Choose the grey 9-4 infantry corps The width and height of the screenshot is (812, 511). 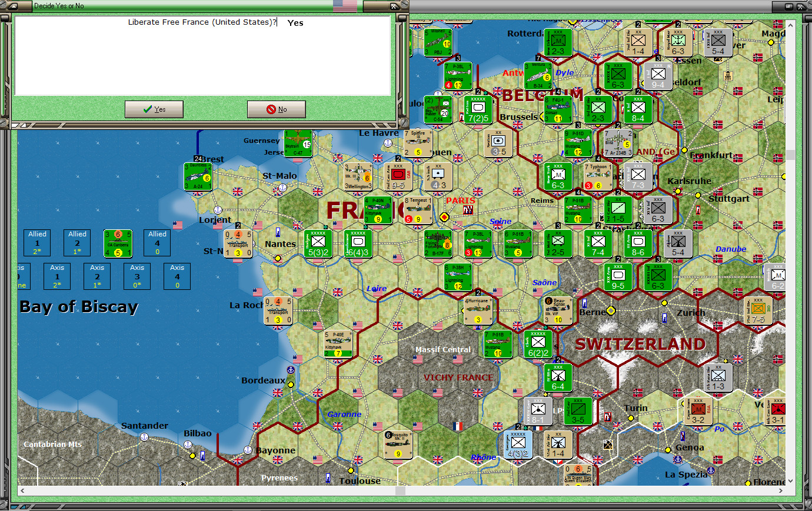click(x=658, y=76)
